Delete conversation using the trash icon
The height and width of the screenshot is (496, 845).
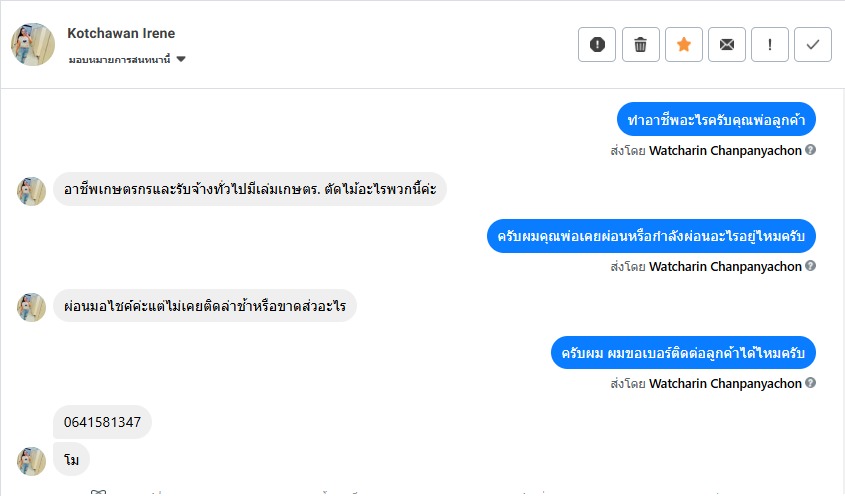(640, 44)
